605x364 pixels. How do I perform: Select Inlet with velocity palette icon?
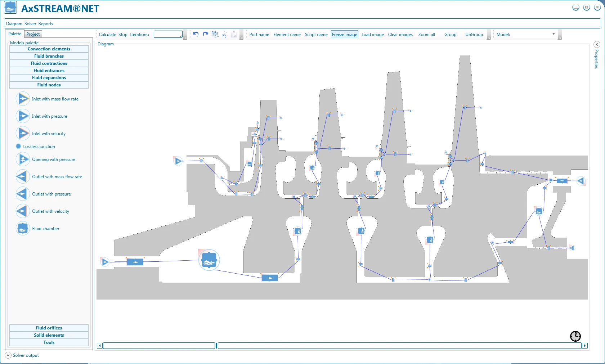pyautogui.click(x=23, y=133)
